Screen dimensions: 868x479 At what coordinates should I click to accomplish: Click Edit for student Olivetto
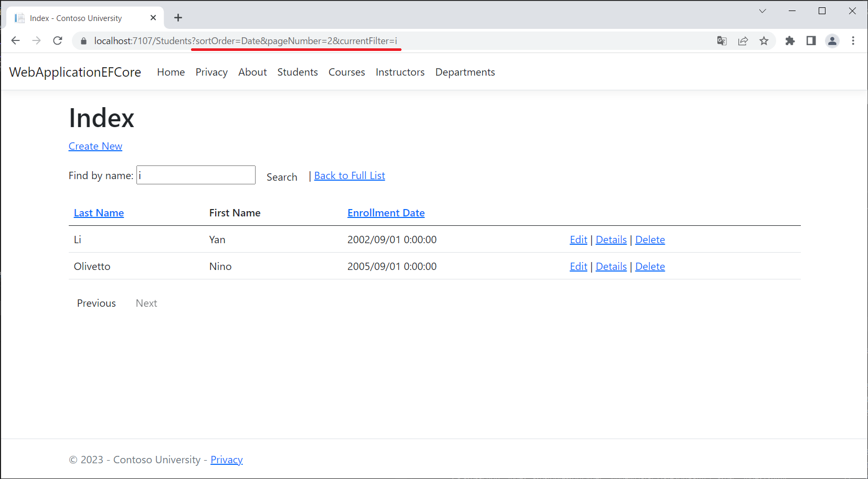click(x=578, y=266)
